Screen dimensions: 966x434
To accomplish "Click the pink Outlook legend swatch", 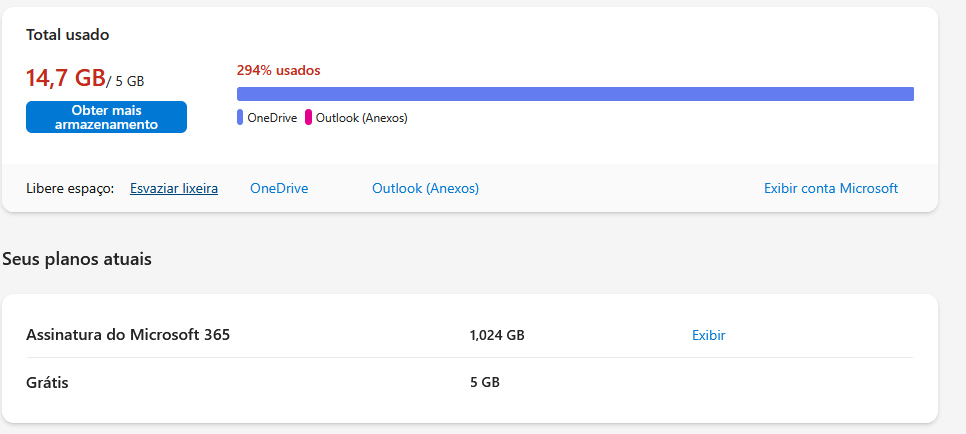I will [x=309, y=117].
